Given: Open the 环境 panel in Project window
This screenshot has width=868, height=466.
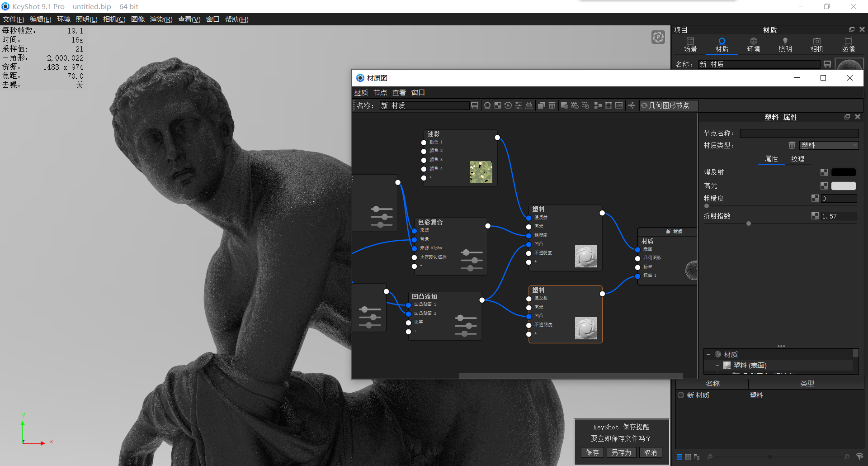Looking at the screenshot, I should (x=753, y=45).
